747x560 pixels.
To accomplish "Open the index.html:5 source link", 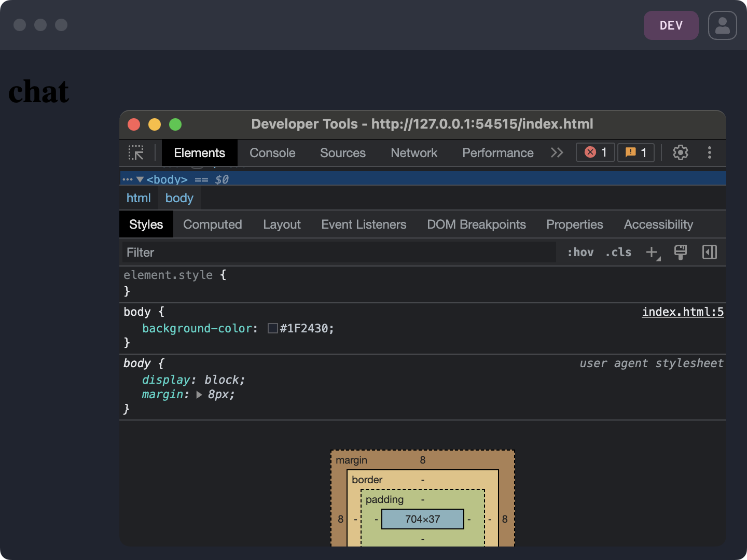I will [x=683, y=312].
